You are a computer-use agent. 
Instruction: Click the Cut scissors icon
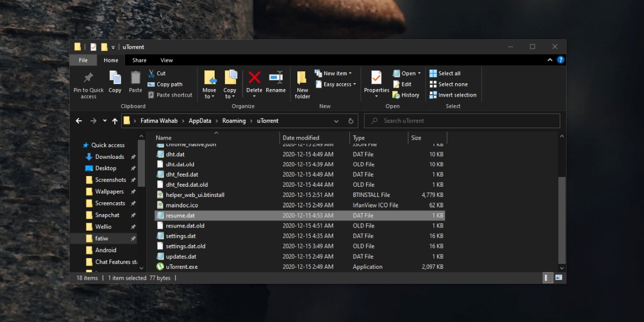[151, 74]
